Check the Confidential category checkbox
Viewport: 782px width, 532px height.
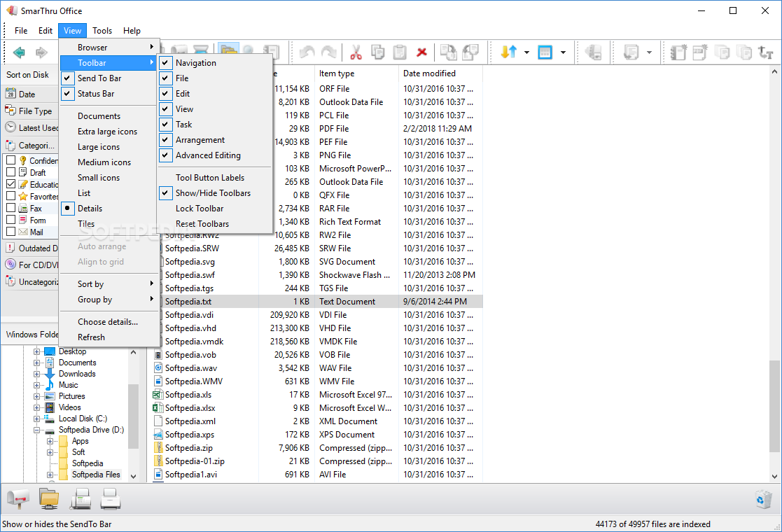(11, 160)
